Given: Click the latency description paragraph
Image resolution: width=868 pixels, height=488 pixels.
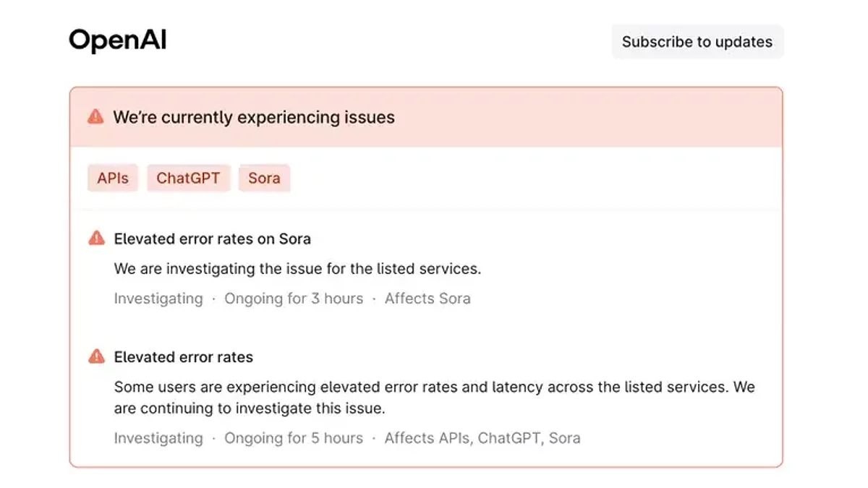Looking at the screenshot, I should tap(434, 397).
